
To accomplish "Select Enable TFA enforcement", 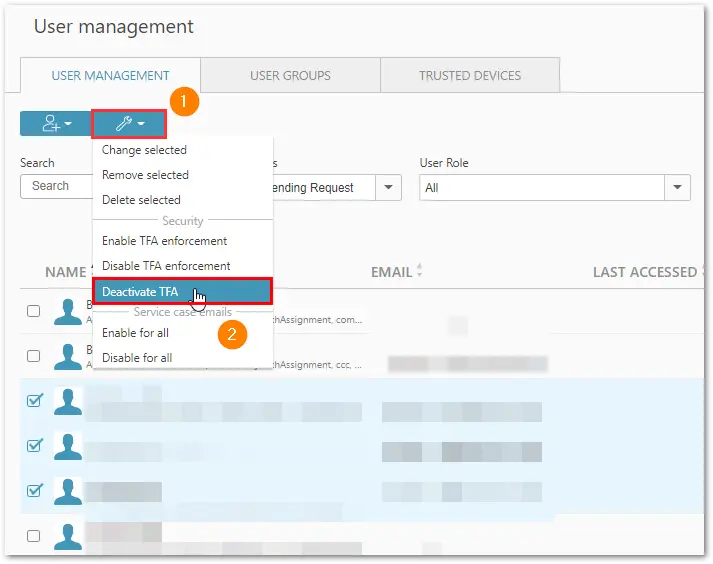I will point(164,241).
